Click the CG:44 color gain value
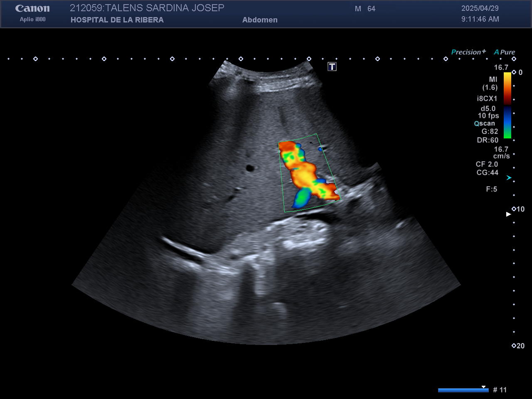This screenshot has width=532, height=399. 487,172
